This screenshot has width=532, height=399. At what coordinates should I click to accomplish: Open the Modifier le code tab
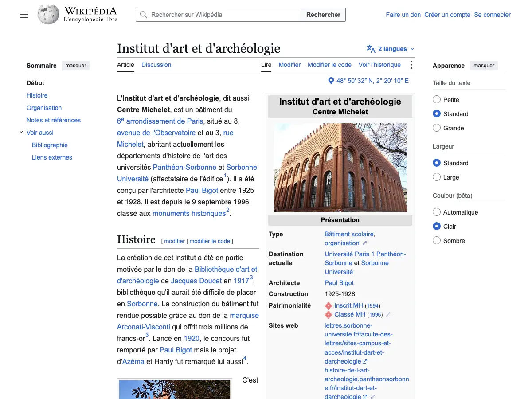(x=329, y=65)
